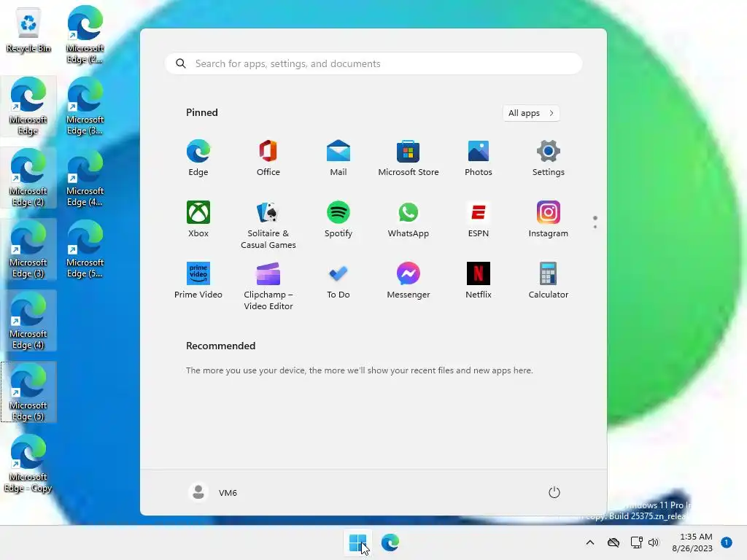Select the Microsoft Edge (3... truncated shortcut
The height and width of the screenshot is (560, 747).
(85, 106)
